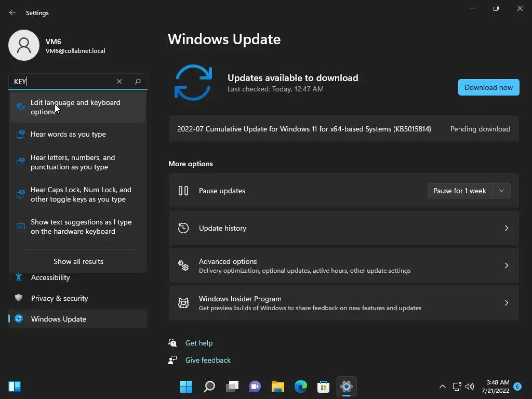Choose Hear Caps Lock, Num Lock toggle keys result
Screen dimensions: 532x399
[78, 194]
